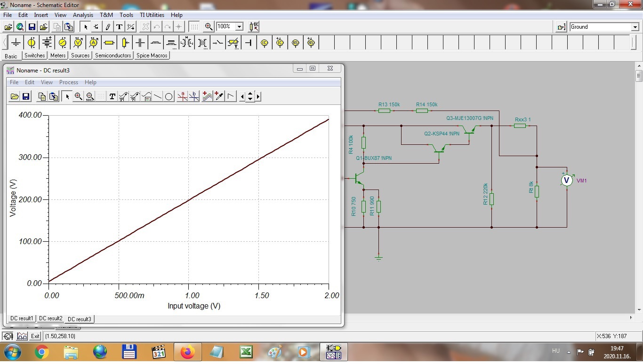The image size is (643, 364).
Task: Open the zoom percentage dropdown
Action: 239,27
